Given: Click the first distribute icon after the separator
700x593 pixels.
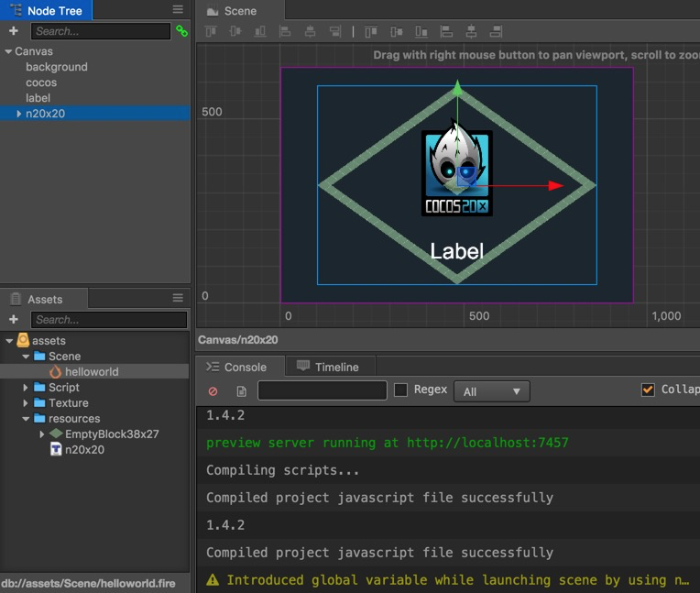Looking at the screenshot, I should coord(371,31).
